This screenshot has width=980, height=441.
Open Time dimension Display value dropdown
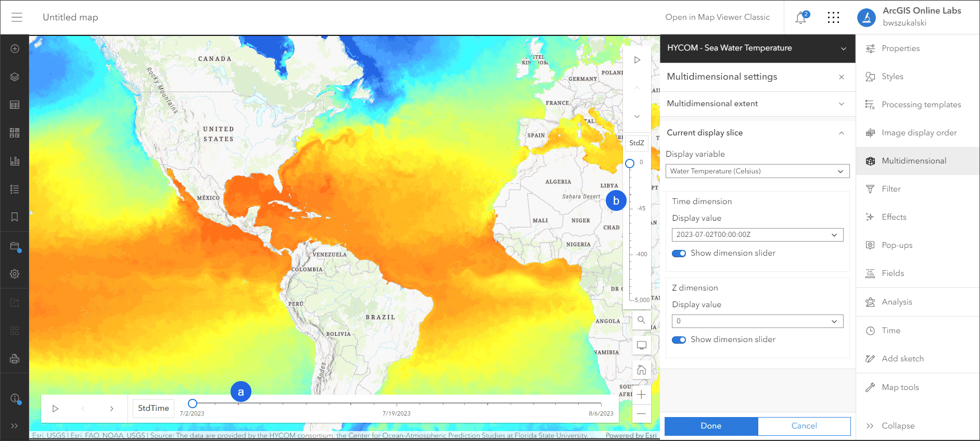tap(758, 235)
